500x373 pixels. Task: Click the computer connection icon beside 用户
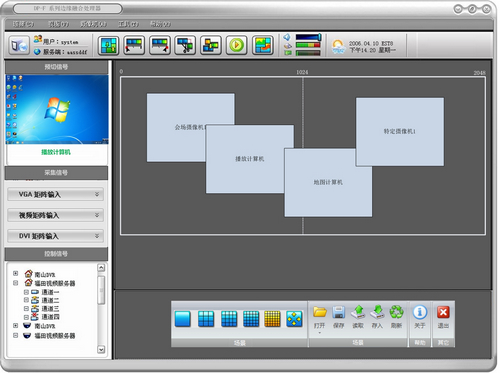click(19, 45)
